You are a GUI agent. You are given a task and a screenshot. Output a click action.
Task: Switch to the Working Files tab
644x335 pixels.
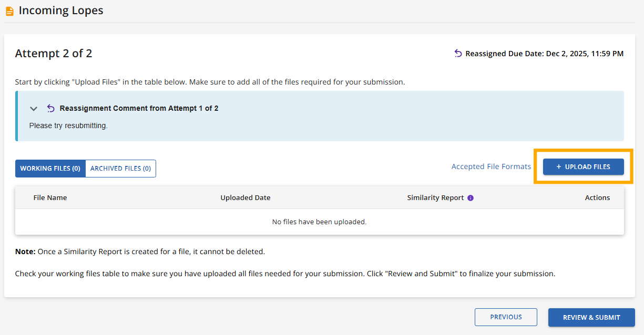(50, 169)
